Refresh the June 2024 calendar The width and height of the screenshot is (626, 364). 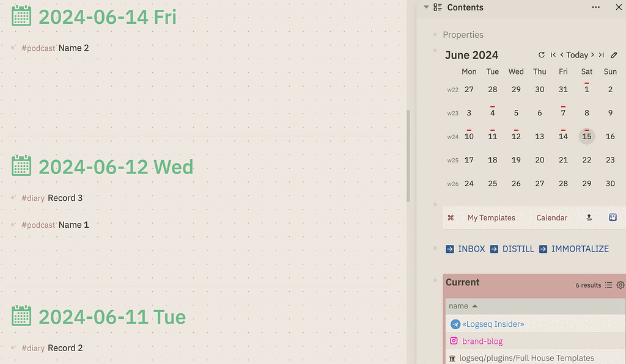542,54
